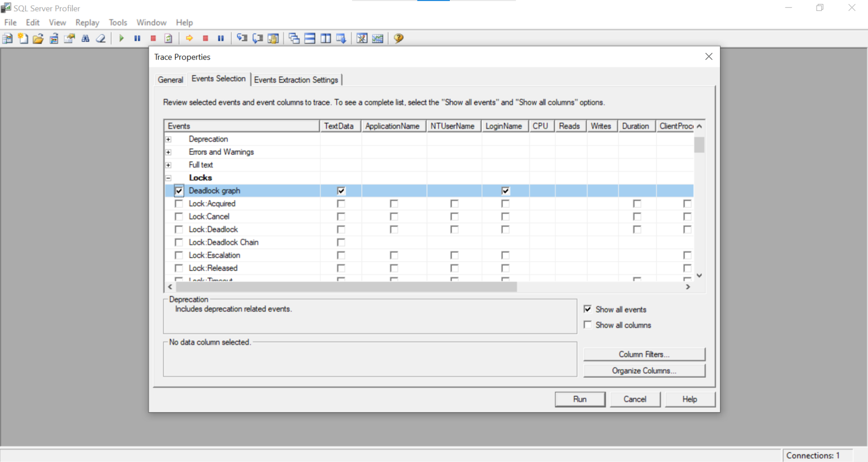The width and height of the screenshot is (868, 462).
Task: Pause the running trace
Action: tap(137, 38)
